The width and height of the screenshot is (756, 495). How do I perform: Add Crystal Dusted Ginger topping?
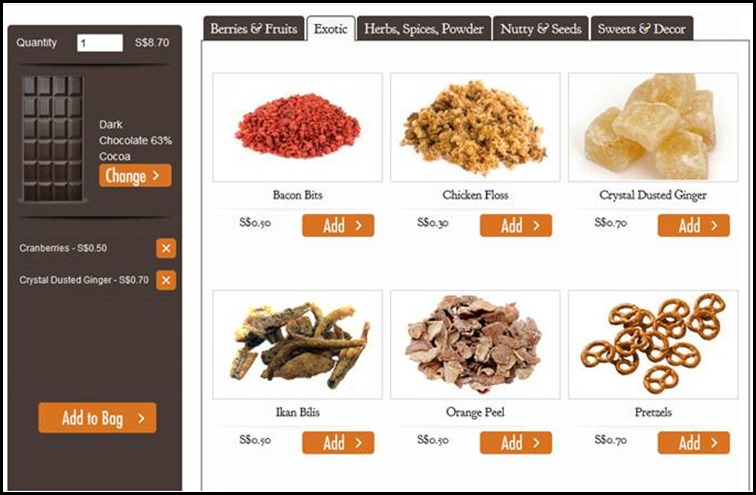[x=693, y=226]
